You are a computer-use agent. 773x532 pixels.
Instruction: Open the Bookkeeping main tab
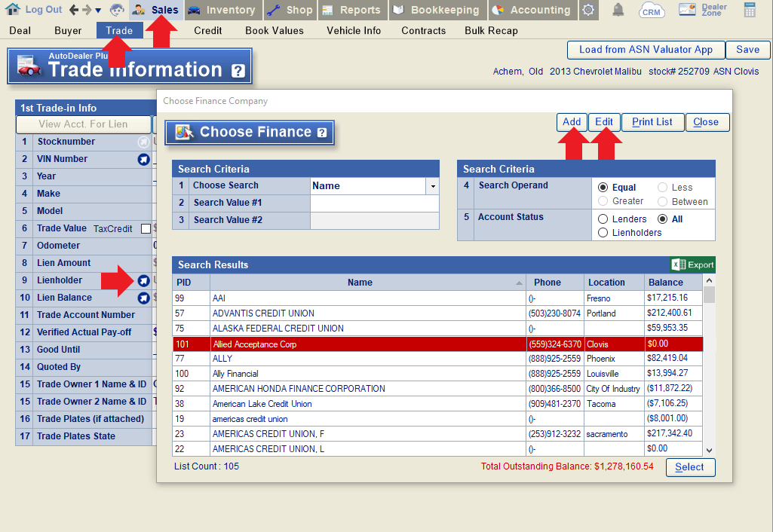point(437,10)
